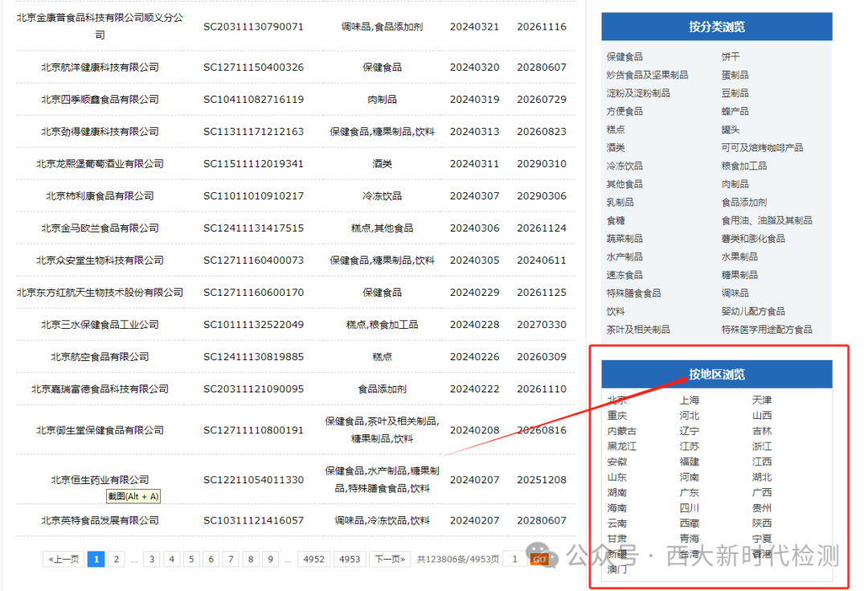Open the 乳制品 category
Viewport: 868px width, 591px height.
pos(620,202)
